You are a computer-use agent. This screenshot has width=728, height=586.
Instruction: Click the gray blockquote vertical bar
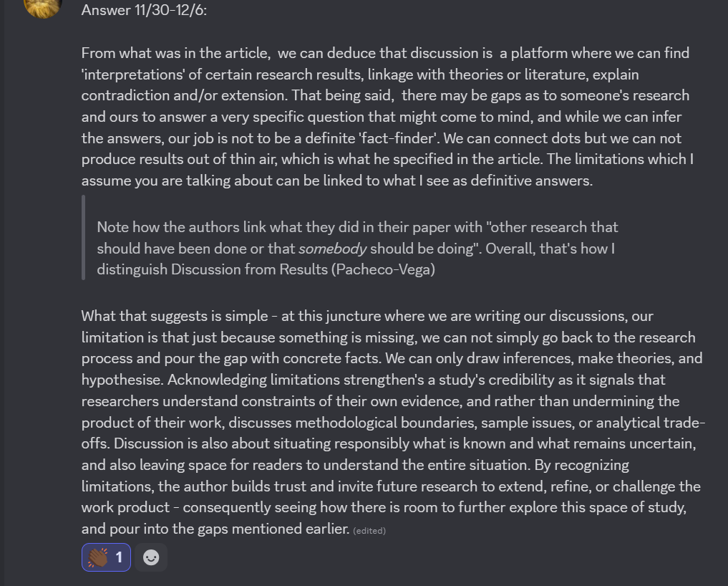tap(83, 237)
